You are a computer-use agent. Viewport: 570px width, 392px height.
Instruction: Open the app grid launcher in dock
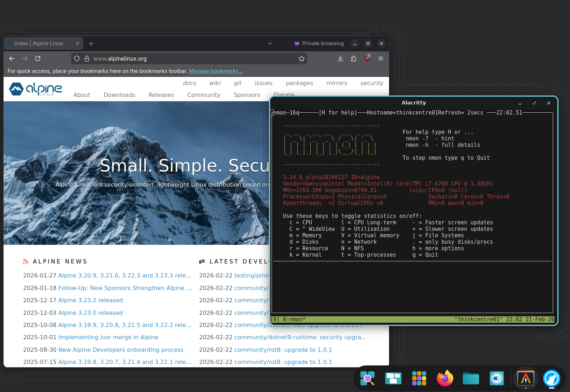[419, 378]
